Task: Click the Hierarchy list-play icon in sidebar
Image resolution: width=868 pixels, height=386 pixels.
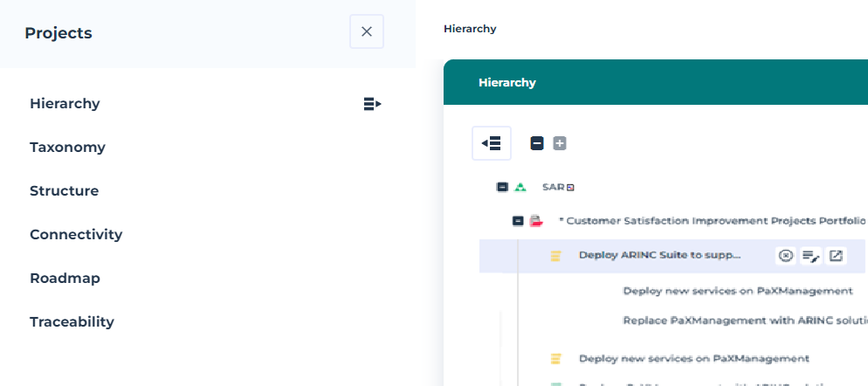Action: [x=373, y=104]
